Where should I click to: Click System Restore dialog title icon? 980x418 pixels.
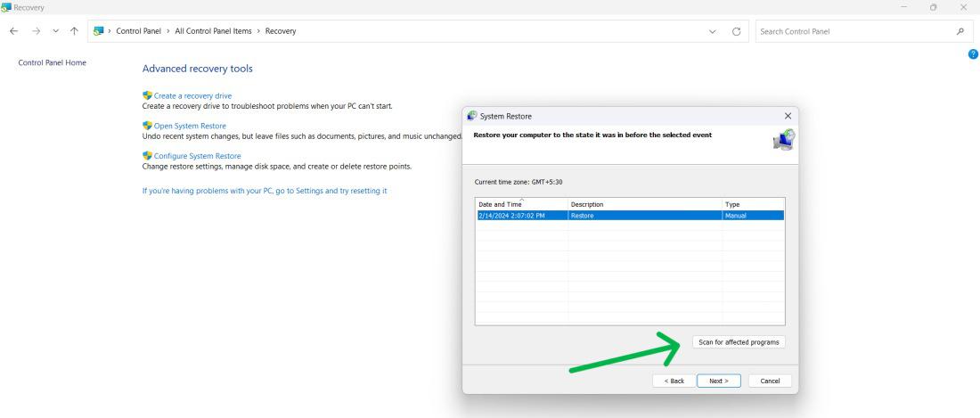(x=472, y=116)
